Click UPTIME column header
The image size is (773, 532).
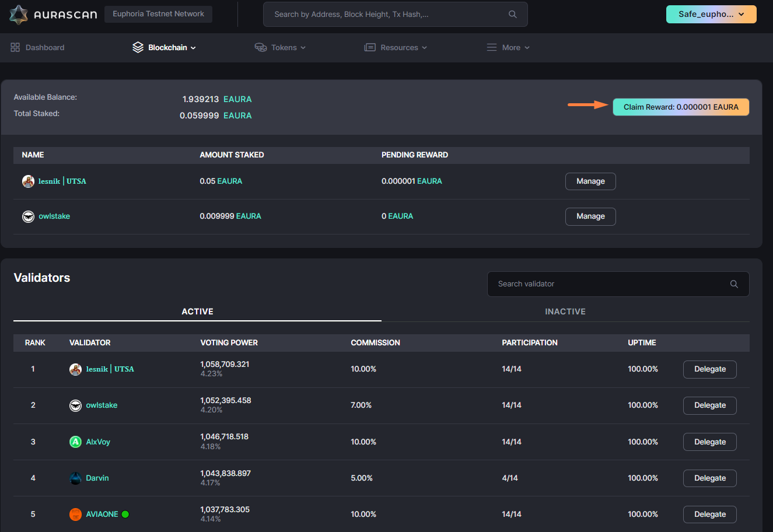pos(642,342)
